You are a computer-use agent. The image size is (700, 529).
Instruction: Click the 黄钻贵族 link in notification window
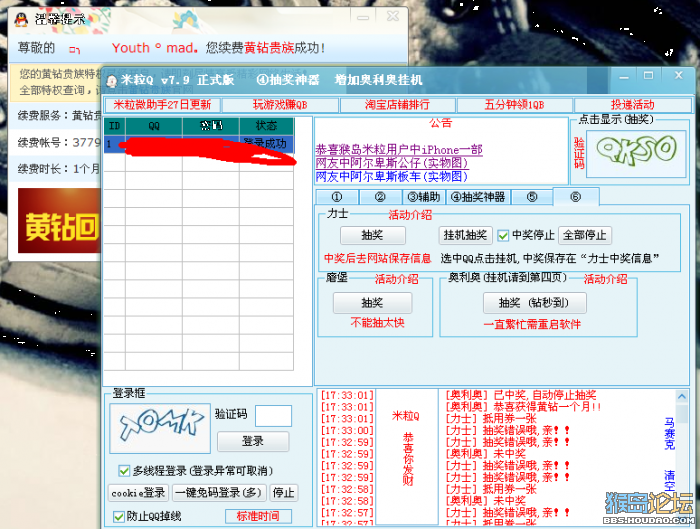[269, 48]
